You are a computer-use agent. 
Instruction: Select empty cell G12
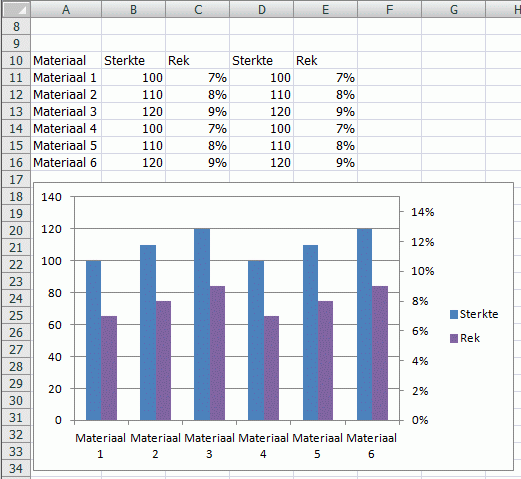click(453, 95)
